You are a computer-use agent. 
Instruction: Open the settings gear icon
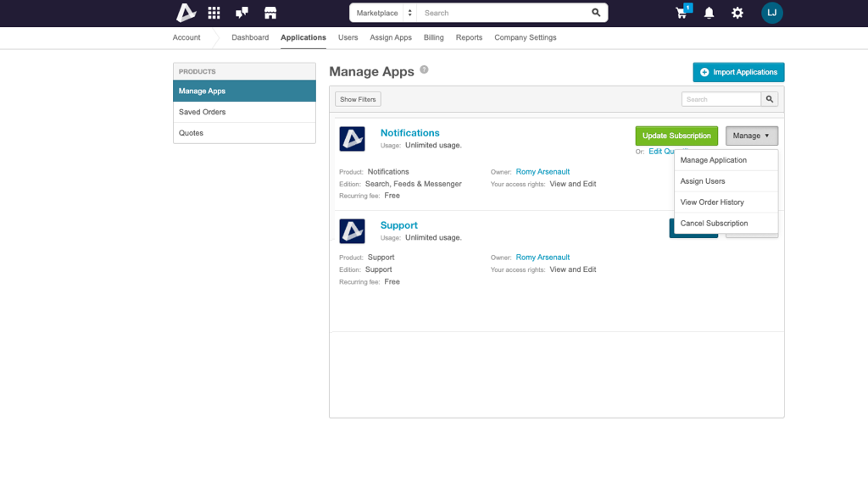pos(737,13)
